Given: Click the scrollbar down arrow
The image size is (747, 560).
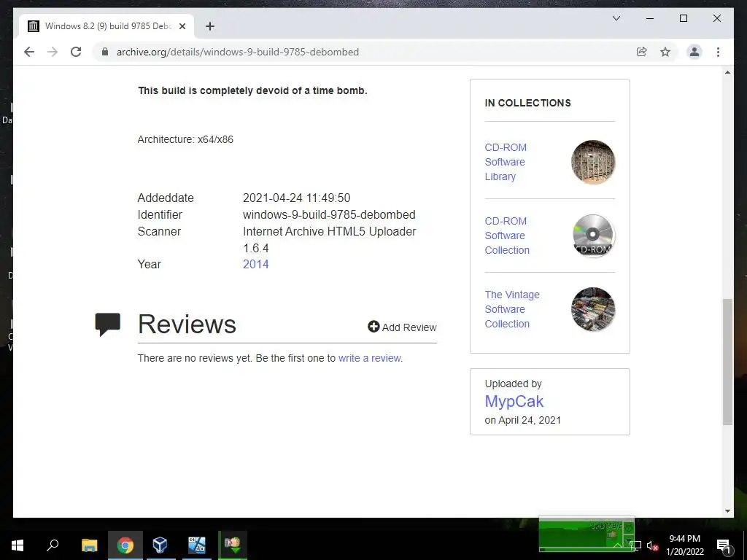Looking at the screenshot, I should pos(727,511).
